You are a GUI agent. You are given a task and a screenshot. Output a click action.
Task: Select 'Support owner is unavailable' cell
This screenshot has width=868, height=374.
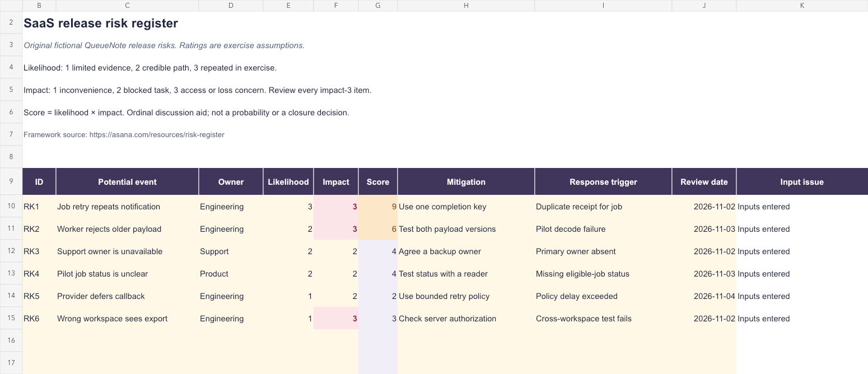pos(127,251)
